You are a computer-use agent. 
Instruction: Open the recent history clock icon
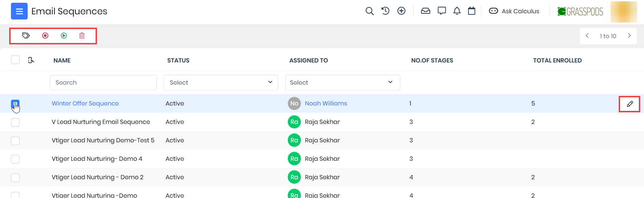click(385, 11)
